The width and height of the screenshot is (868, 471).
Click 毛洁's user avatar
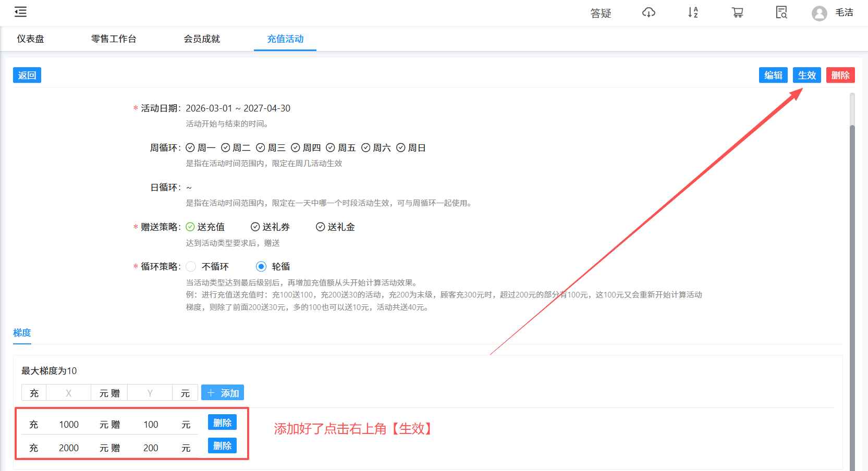(x=819, y=14)
